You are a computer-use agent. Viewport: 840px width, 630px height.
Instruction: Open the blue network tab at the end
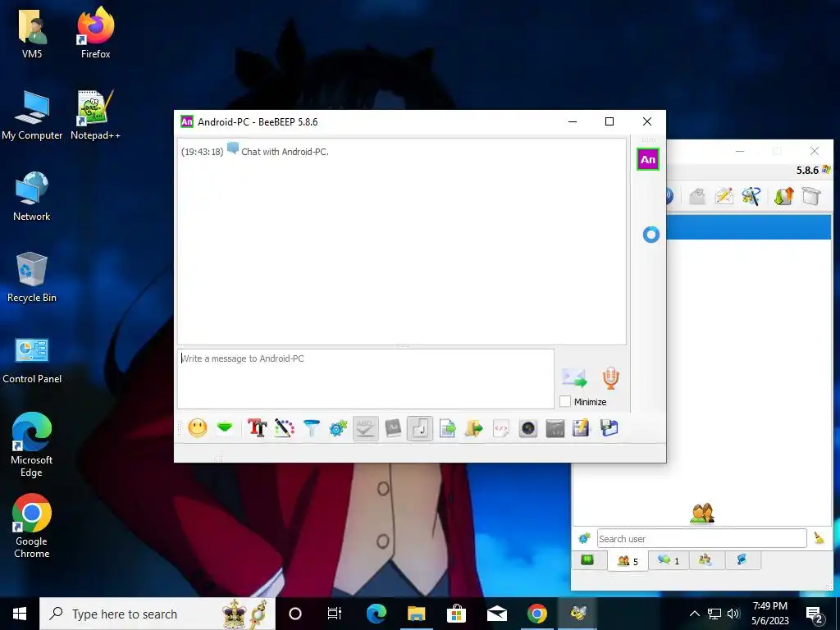[x=742, y=560]
